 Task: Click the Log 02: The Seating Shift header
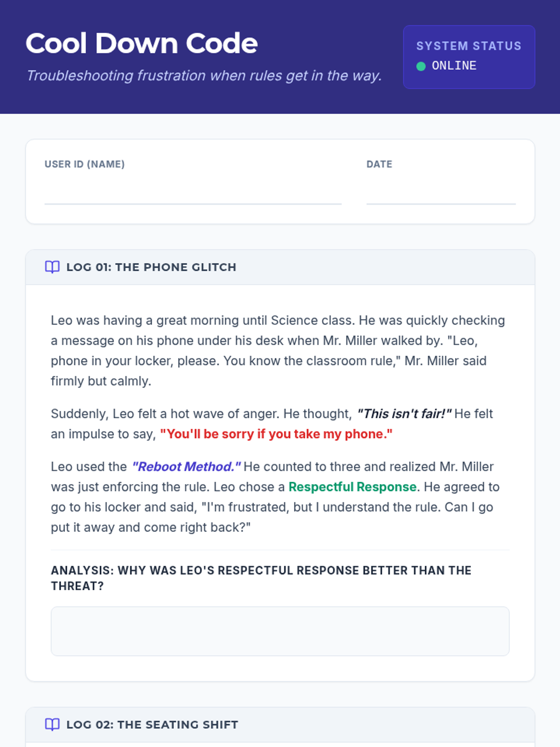[152, 725]
